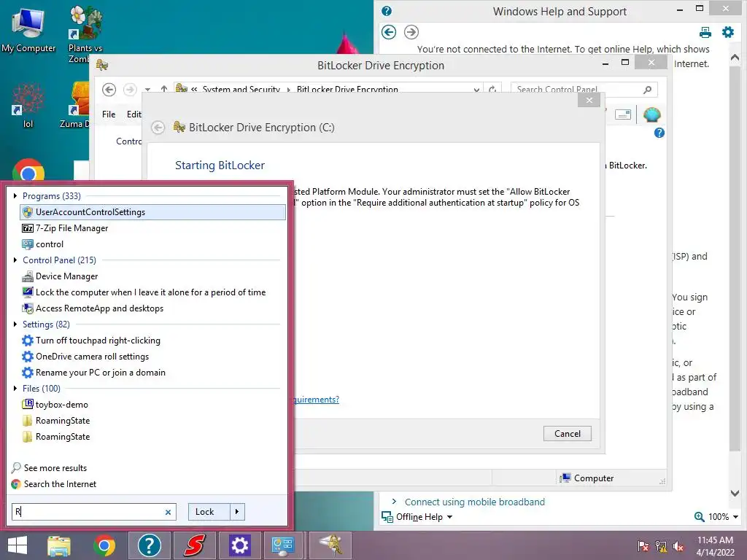The width and height of the screenshot is (747, 560).
Task: Click Action Center flag in tray
Action: click(x=643, y=546)
